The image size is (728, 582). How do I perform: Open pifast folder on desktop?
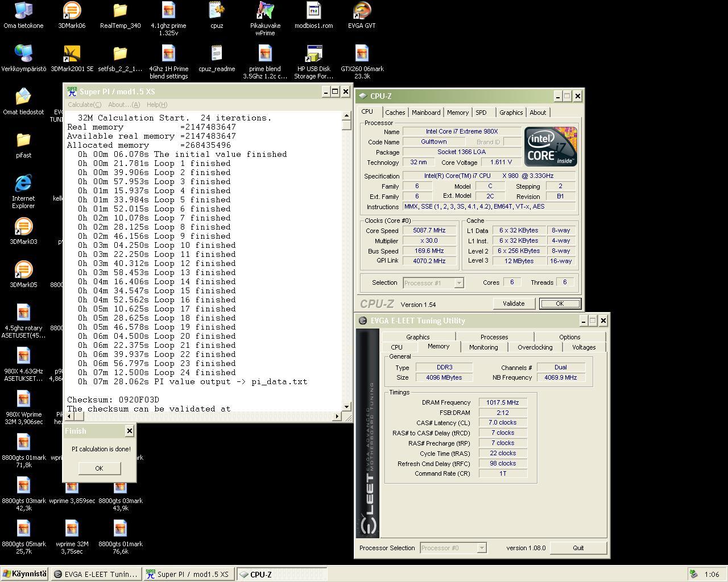pos(23,145)
